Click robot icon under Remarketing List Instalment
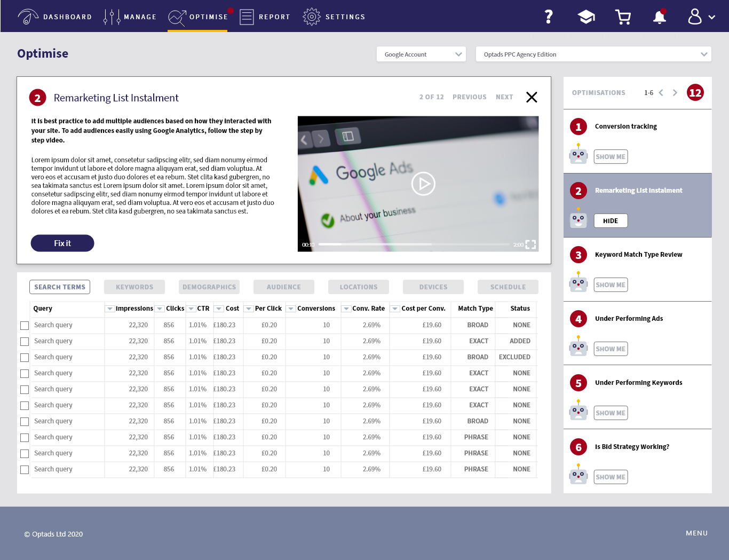Screen dimensions: 729x560 tap(579, 218)
